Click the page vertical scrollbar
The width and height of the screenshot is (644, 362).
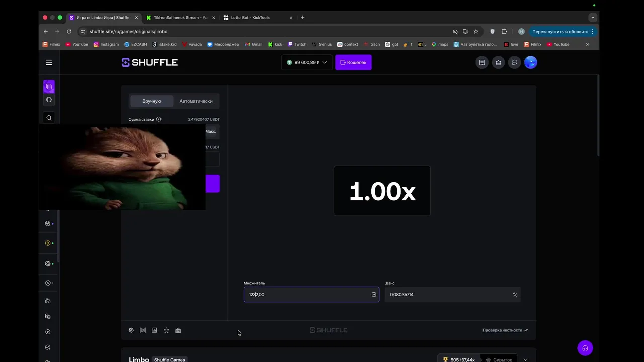coord(598,116)
